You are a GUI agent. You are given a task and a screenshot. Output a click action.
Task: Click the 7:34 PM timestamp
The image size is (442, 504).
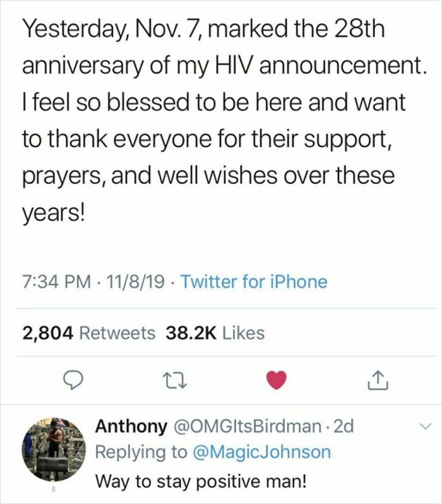tap(57, 281)
